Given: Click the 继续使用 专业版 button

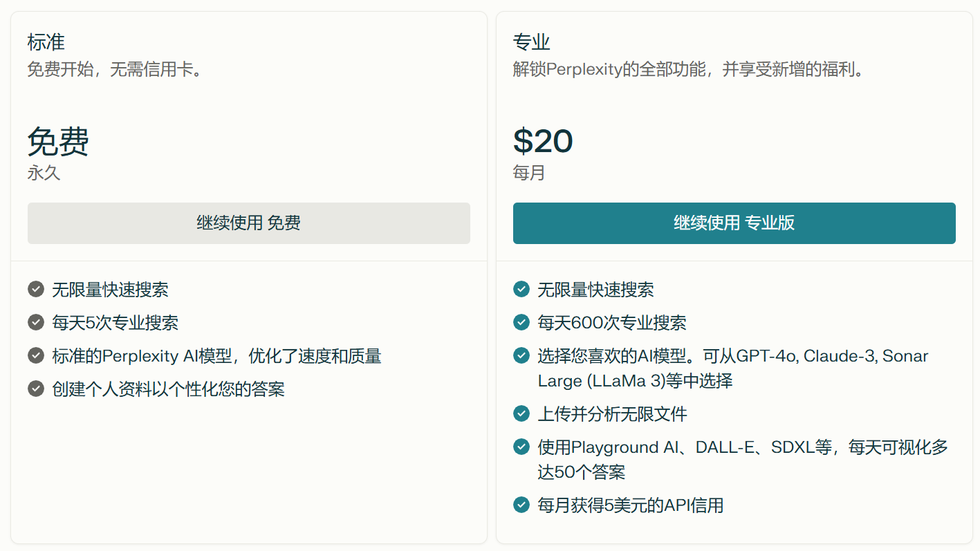Looking at the screenshot, I should (734, 223).
